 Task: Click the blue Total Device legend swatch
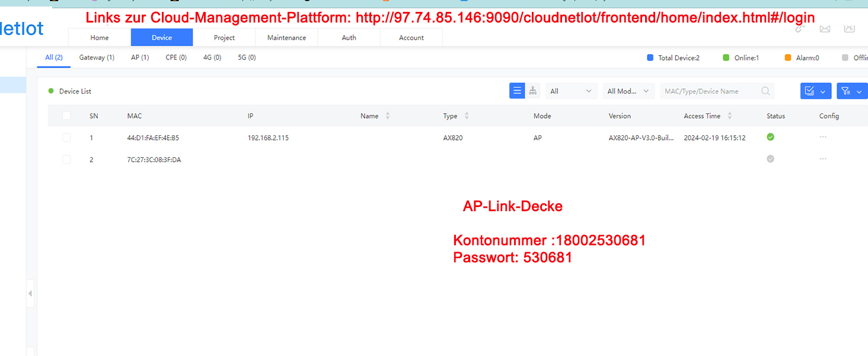point(650,58)
